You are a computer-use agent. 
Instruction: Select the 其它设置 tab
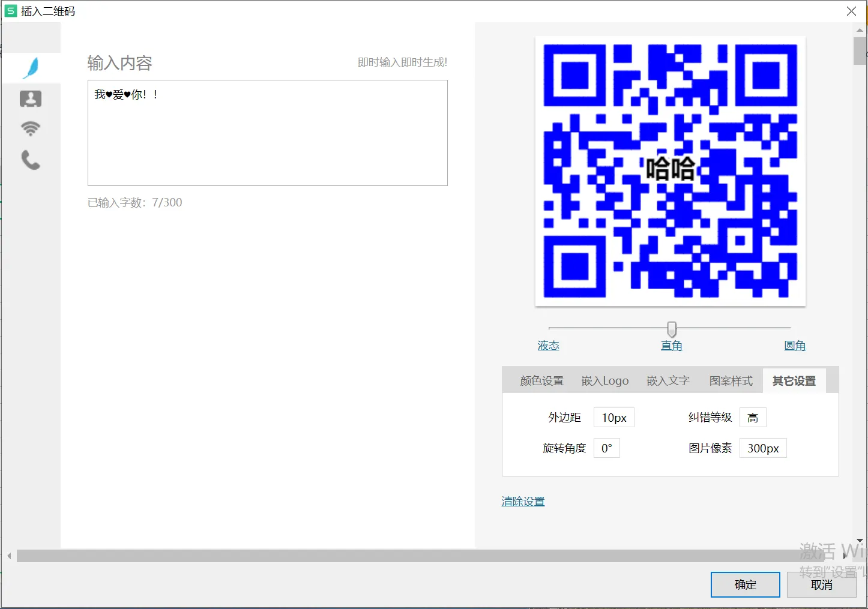794,381
